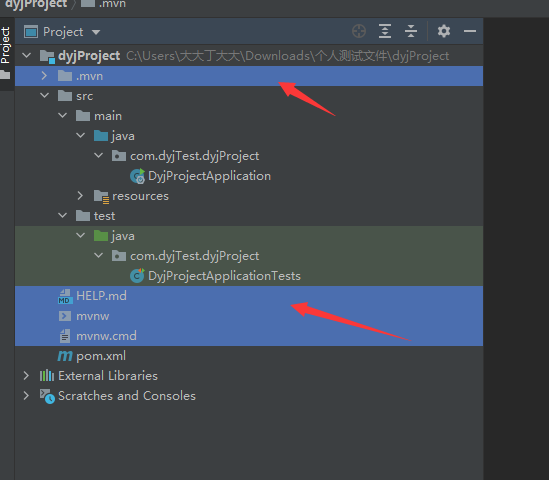Open the Project panel gear settings
Image resolution: width=549 pixels, height=480 pixels.
tap(444, 32)
